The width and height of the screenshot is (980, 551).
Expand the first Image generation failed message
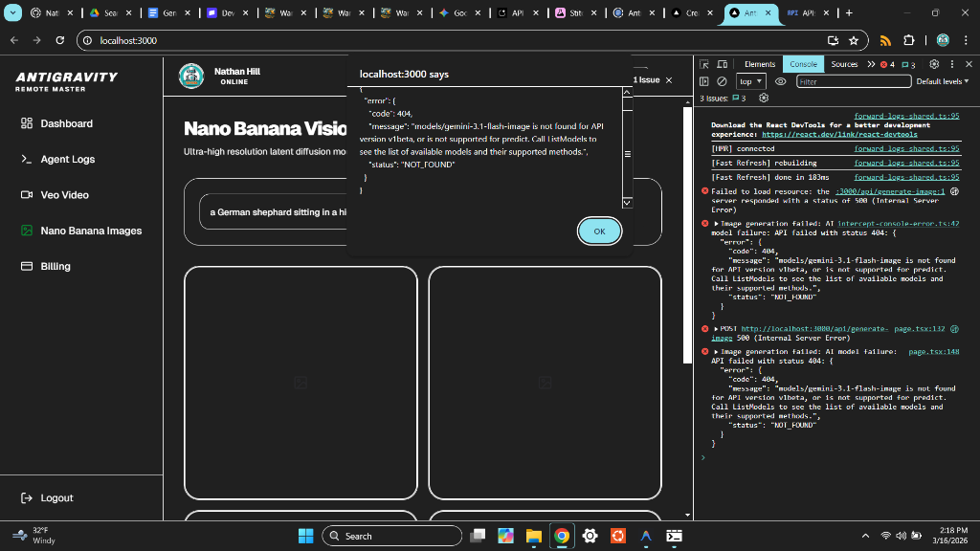click(717, 223)
